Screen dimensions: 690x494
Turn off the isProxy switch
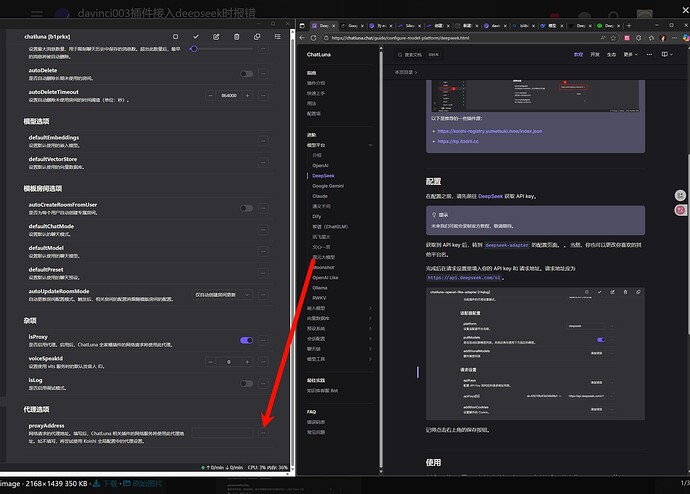point(246,340)
